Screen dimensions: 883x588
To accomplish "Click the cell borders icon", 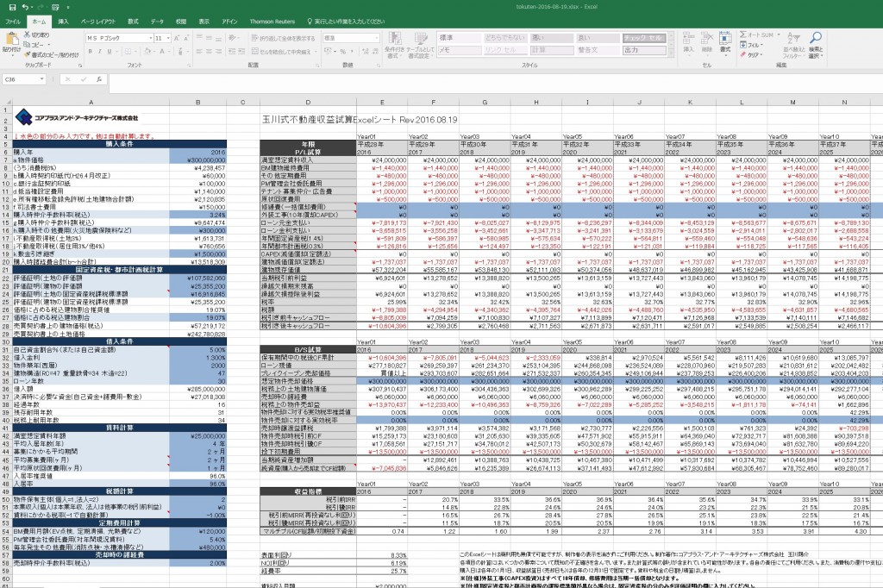I will coord(128,51).
